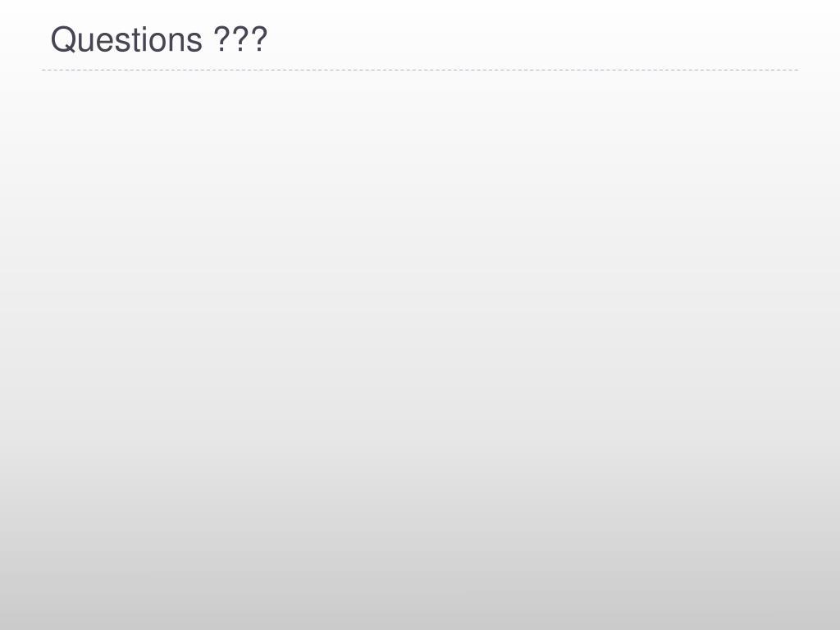Click the empty slide body below the divider
840x630 pixels.
tap(420, 348)
